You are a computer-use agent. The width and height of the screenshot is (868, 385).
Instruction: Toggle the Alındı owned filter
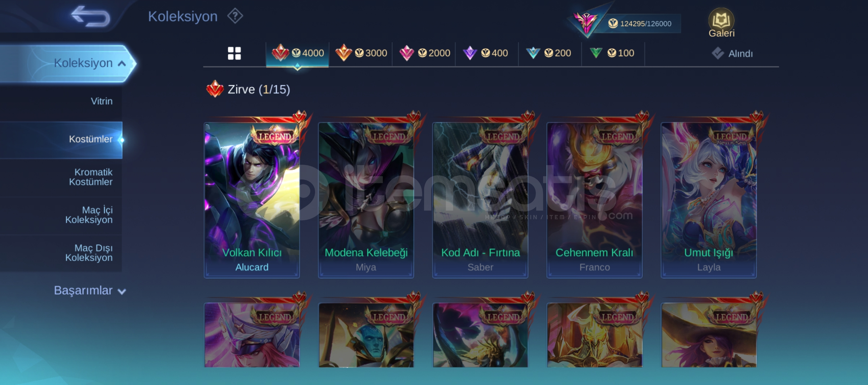pyautogui.click(x=733, y=53)
